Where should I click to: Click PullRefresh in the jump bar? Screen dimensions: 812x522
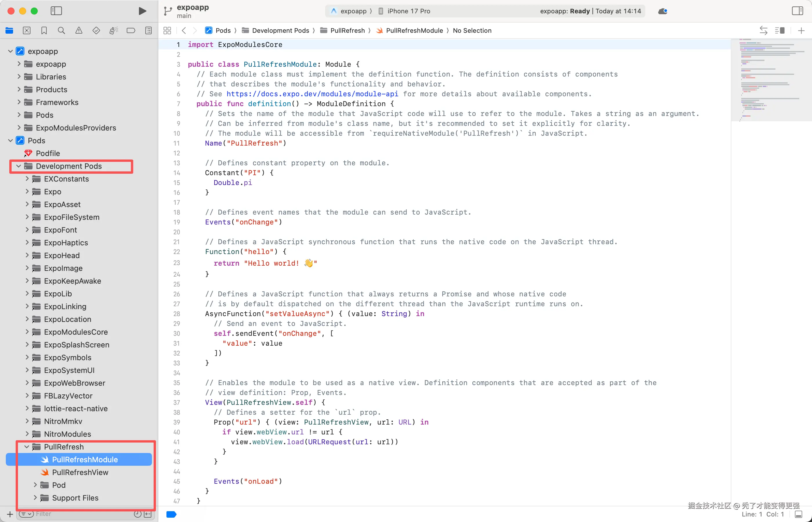(x=347, y=31)
